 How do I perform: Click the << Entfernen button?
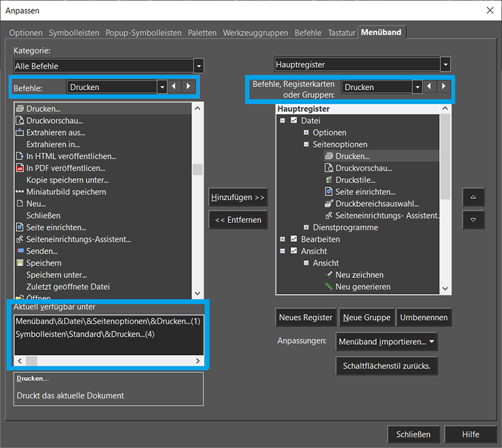pyautogui.click(x=238, y=220)
